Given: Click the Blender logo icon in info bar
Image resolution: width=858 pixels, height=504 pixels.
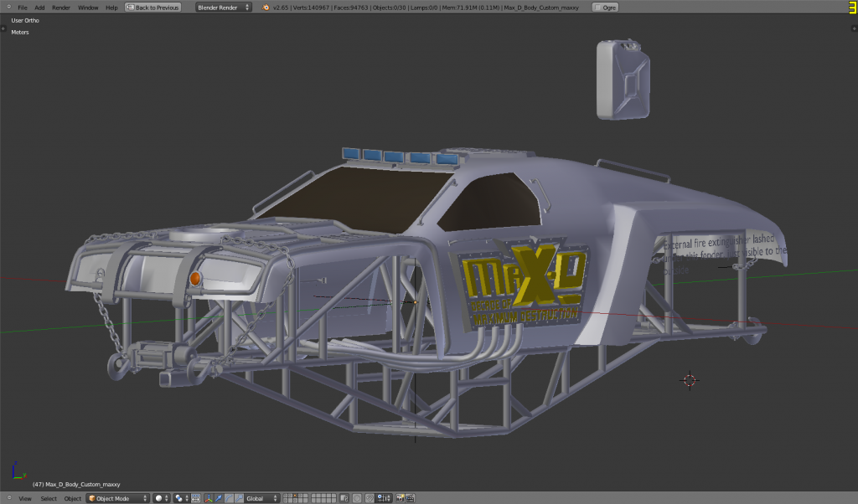Looking at the screenshot, I should click(x=266, y=8).
